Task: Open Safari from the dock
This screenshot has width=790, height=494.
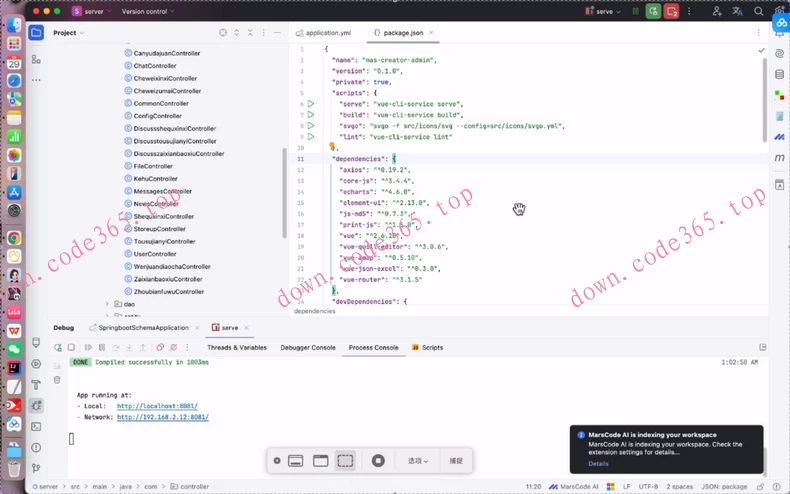Action: (14, 81)
